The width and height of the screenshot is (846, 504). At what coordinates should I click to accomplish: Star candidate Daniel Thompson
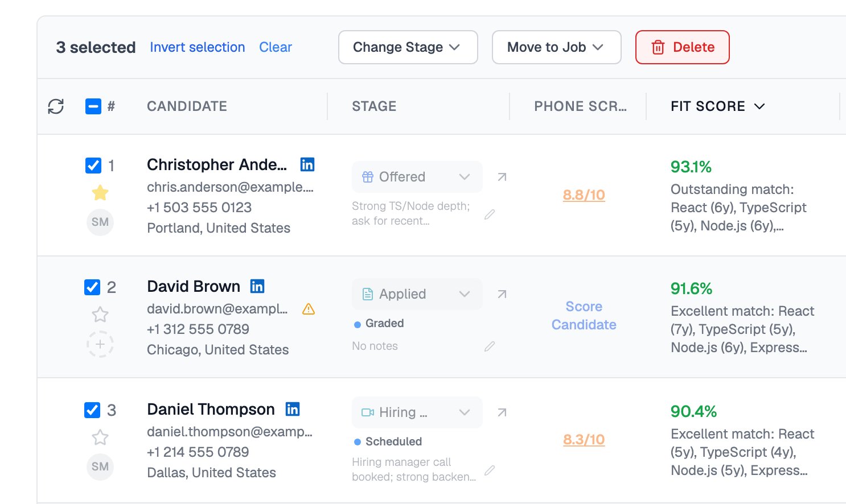pyautogui.click(x=100, y=437)
